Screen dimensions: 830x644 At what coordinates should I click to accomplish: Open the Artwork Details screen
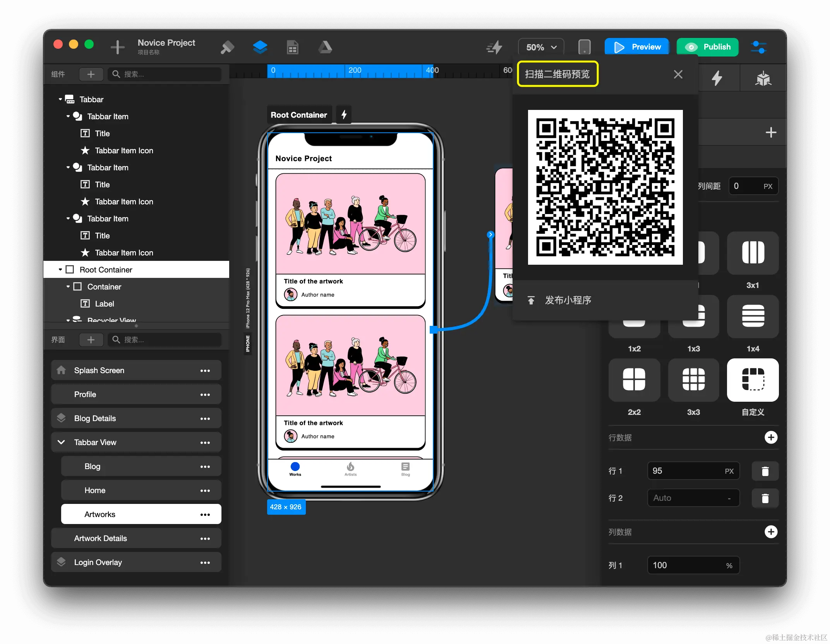pyautogui.click(x=101, y=538)
